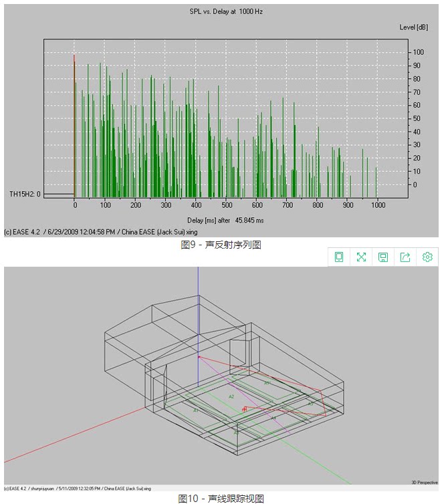The height and width of the screenshot is (504, 448).
Task: Click the save (floppy disk) icon
Action: pos(383,257)
